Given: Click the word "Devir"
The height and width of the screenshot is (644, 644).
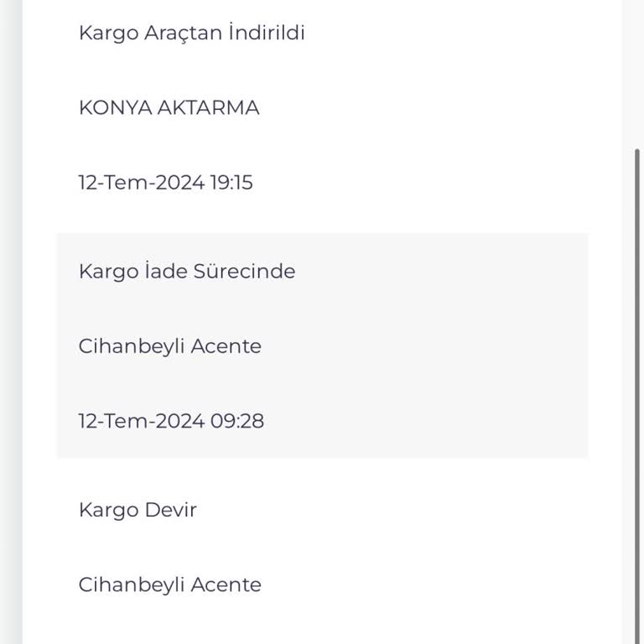Looking at the screenshot, I should click(x=169, y=510).
